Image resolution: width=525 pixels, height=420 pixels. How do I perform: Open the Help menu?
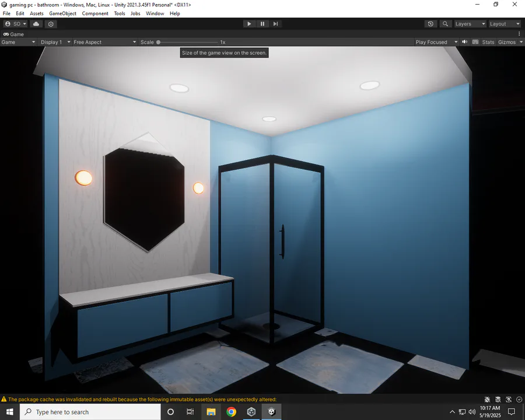[175, 13]
